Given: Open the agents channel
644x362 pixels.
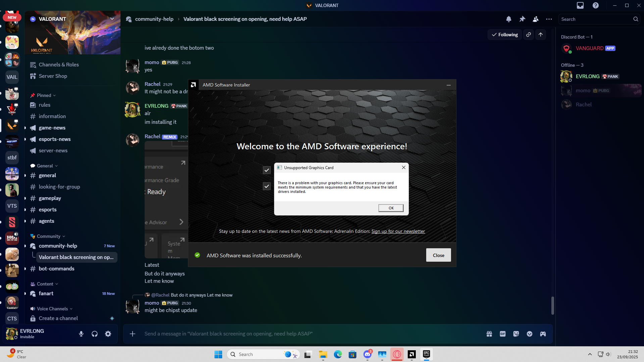Looking at the screenshot, I should click(x=72, y=221).
